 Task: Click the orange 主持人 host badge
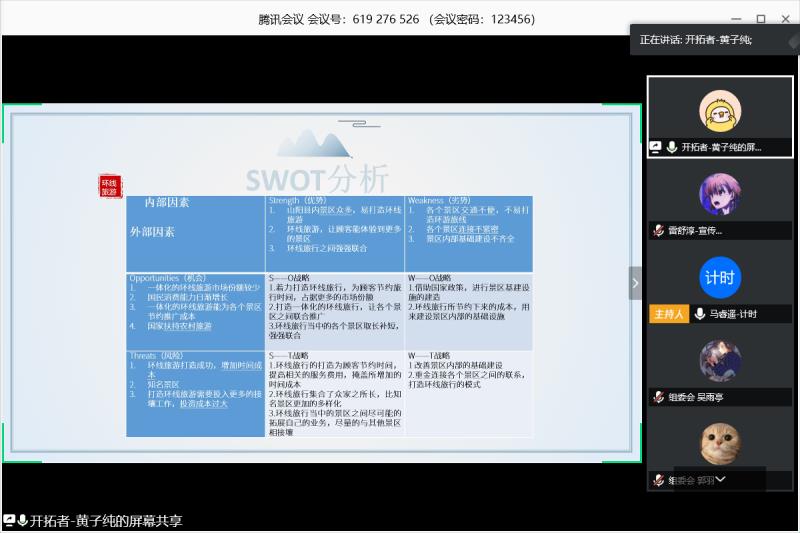668,314
